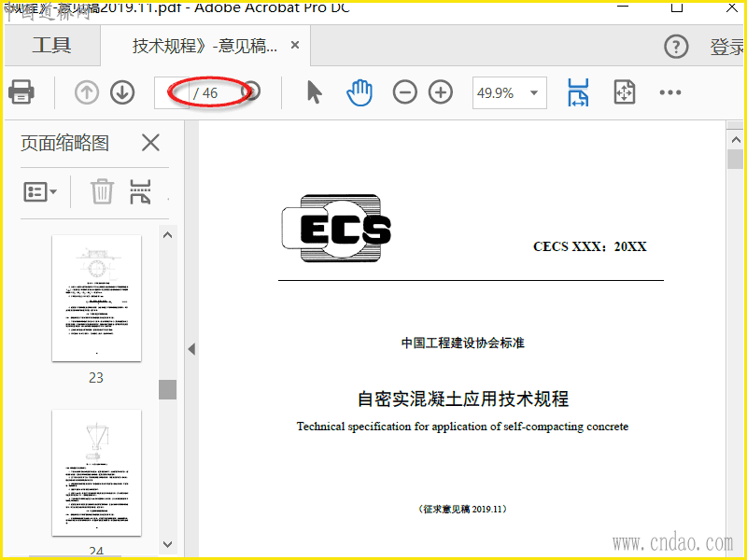This screenshot has height=560, width=747.
Task: Click the English subtitle Technical specification line
Action: point(462,427)
